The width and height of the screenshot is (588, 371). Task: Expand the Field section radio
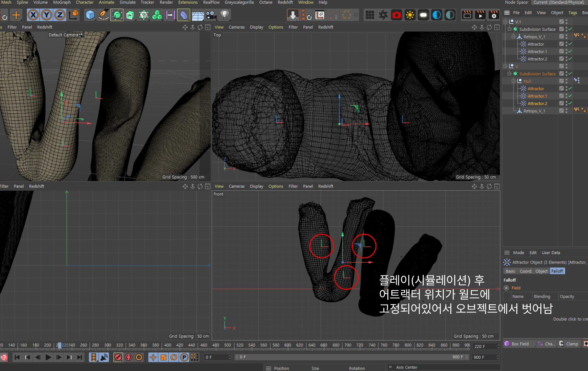click(506, 288)
